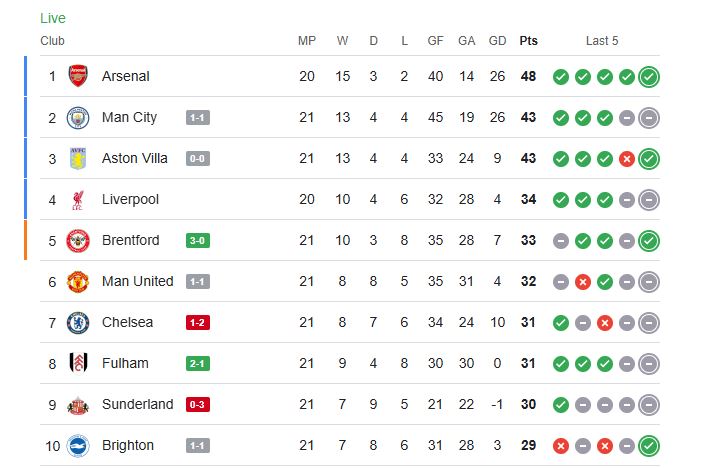Open Chelsea's live 1-2 score badge
This screenshot has height=468, width=707.
[198, 323]
